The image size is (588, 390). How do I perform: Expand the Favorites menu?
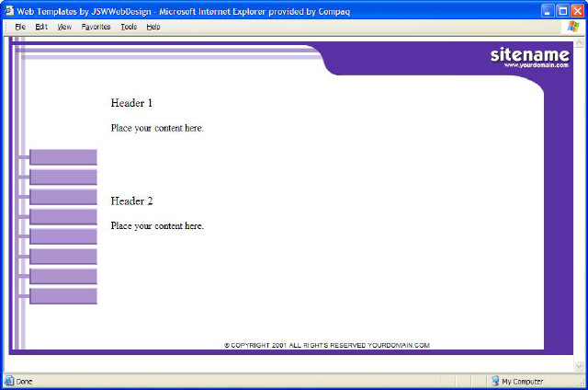96,27
